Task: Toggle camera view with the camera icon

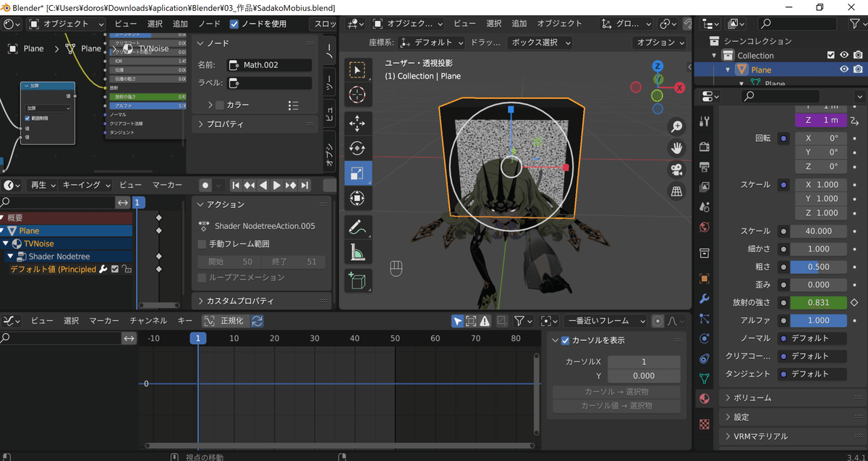Action: click(677, 171)
